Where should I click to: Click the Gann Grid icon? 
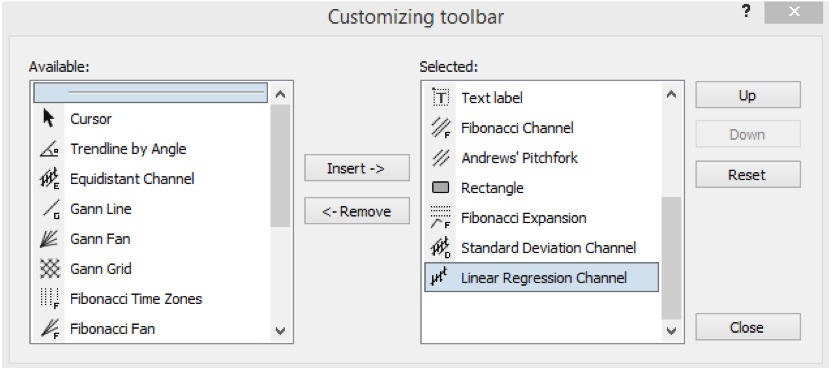49,269
